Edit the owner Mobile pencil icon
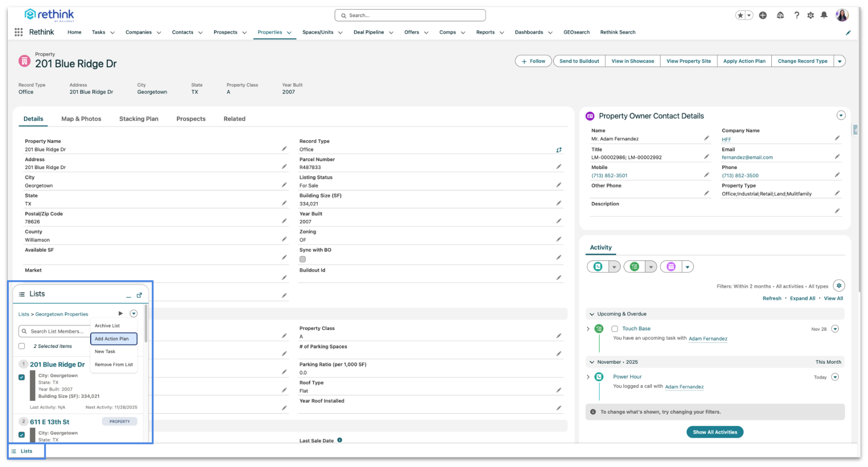The height and width of the screenshot is (467, 868). coord(706,175)
